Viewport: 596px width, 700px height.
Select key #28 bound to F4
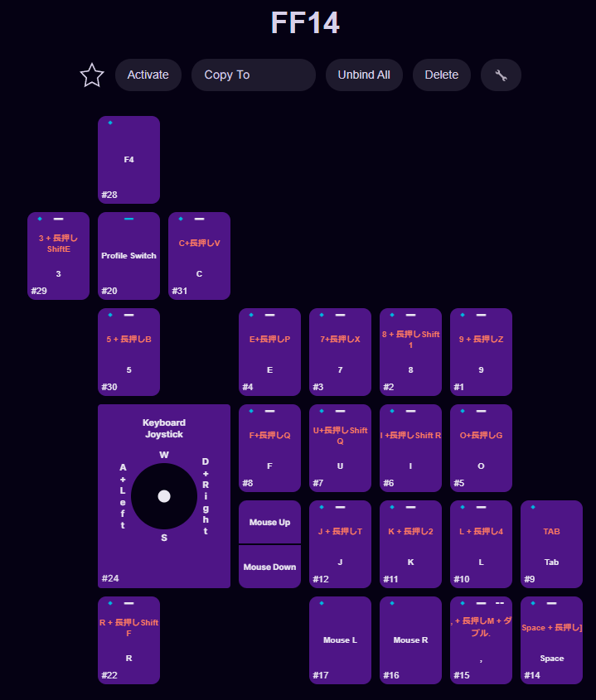point(128,160)
